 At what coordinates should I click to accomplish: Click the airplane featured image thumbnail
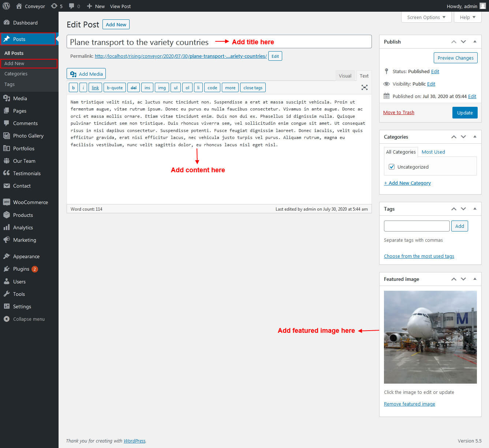click(x=430, y=337)
